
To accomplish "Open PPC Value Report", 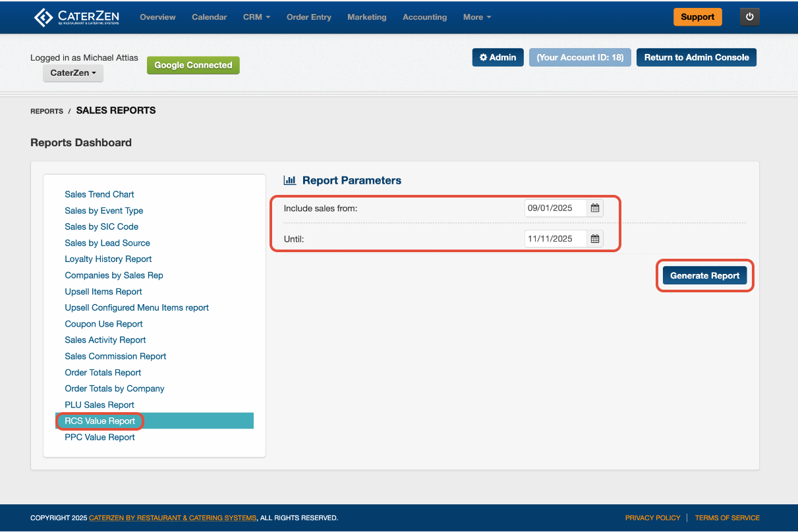I will click(x=100, y=437).
